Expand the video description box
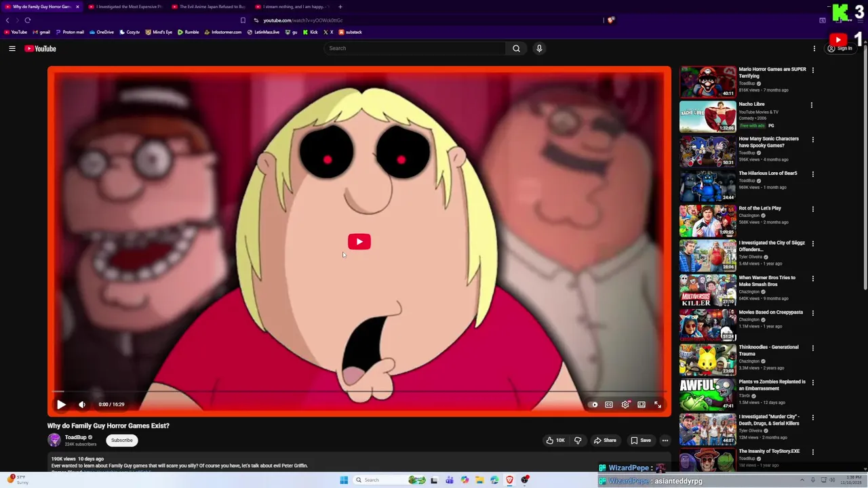Image resolution: width=868 pixels, height=488 pixels. pyautogui.click(x=359, y=463)
